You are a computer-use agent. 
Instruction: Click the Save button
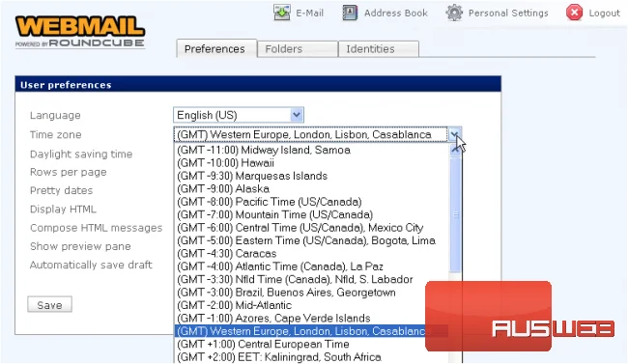pyautogui.click(x=49, y=305)
